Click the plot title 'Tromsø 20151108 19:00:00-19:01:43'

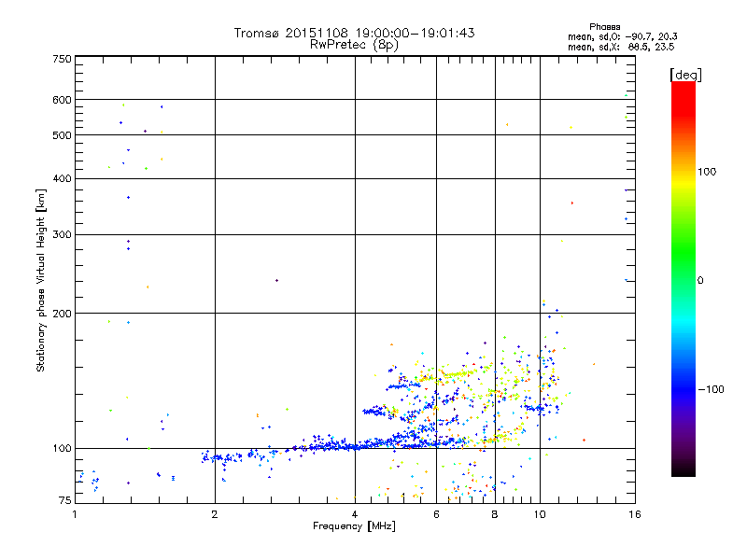tap(354, 33)
